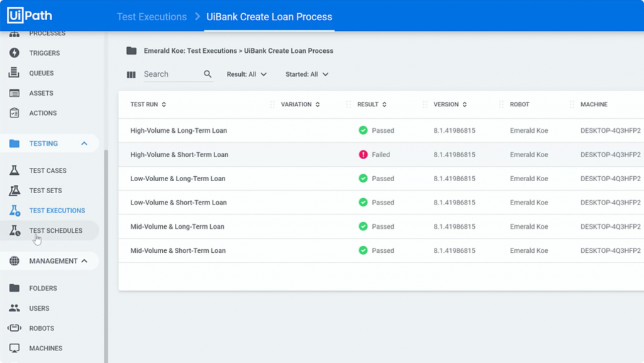Open the Low-Volume & Short-Term Loan test run
The width and height of the screenshot is (644, 363).
[x=179, y=203]
